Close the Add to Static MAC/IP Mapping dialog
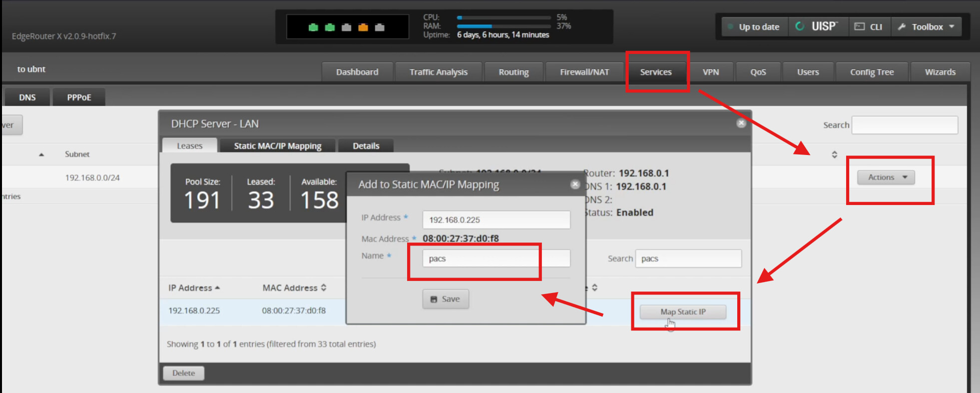The image size is (980, 393). click(x=575, y=184)
